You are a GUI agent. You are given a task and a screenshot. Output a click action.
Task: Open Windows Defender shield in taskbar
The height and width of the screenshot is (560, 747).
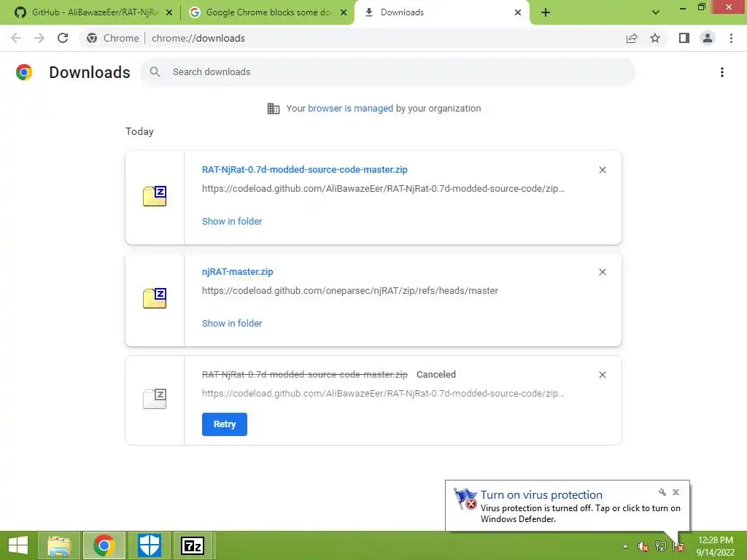[149, 545]
